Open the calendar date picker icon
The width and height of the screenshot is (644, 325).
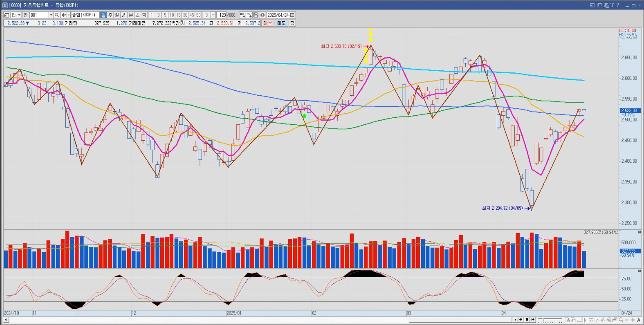tap(292, 15)
